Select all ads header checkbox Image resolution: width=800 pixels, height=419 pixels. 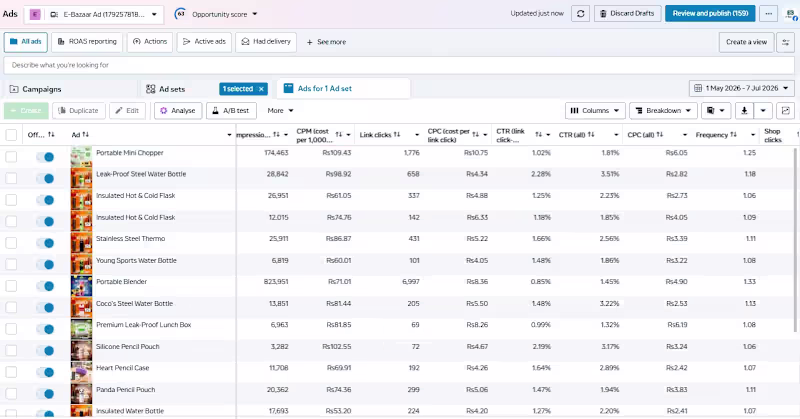tap(11, 135)
